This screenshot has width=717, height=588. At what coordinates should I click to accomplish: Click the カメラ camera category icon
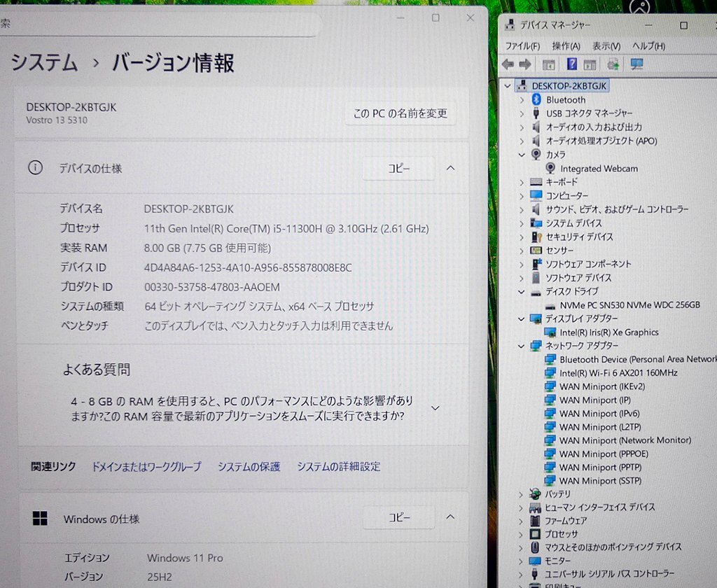536,155
